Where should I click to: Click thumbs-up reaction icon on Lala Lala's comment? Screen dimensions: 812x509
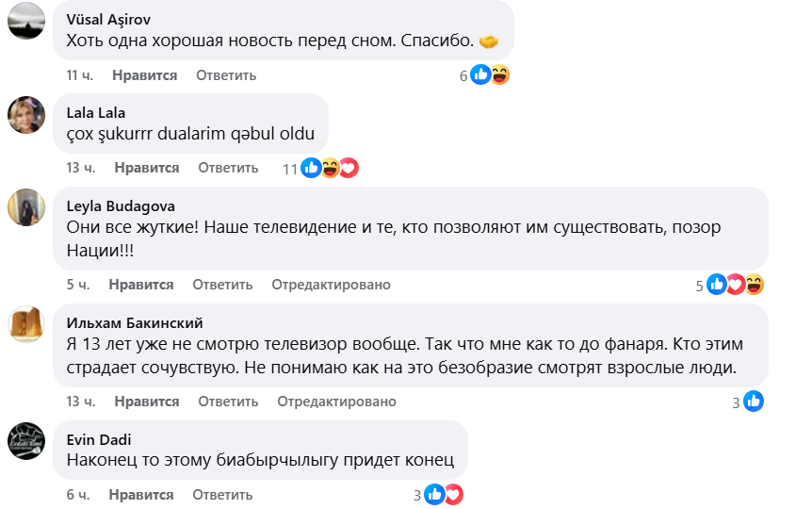pyautogui.click(x=311, y=168)
